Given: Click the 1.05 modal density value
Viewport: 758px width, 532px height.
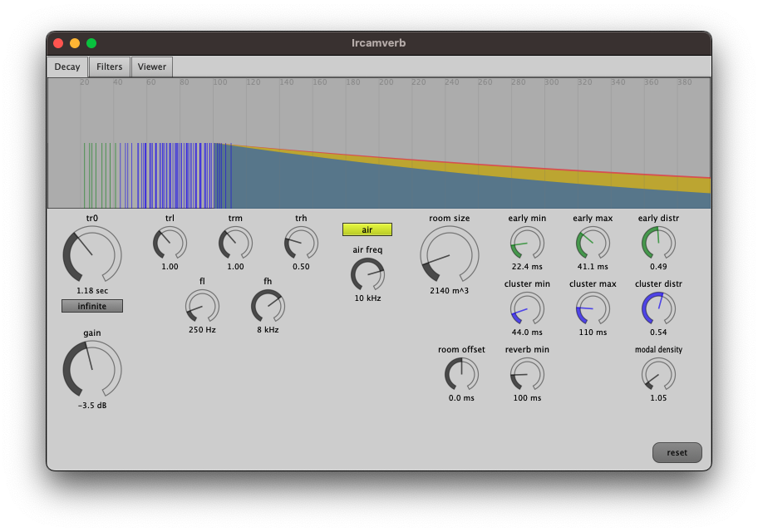Looking at the screenshot, I should pyautogui.click(x=658, y=398).
